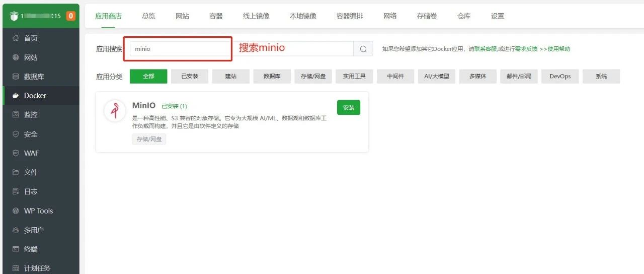
Task: Open the 存储卷 tab
Action: [427, 16]
